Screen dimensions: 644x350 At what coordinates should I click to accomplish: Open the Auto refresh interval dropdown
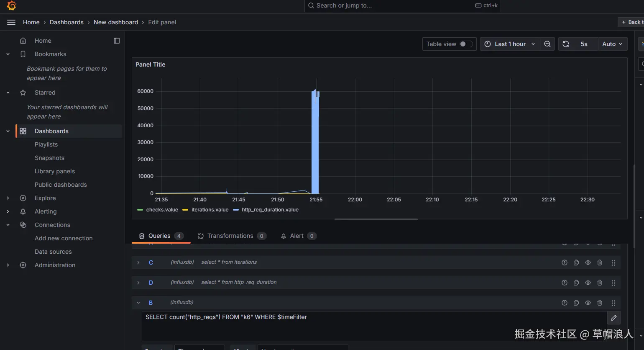point(612,44)
